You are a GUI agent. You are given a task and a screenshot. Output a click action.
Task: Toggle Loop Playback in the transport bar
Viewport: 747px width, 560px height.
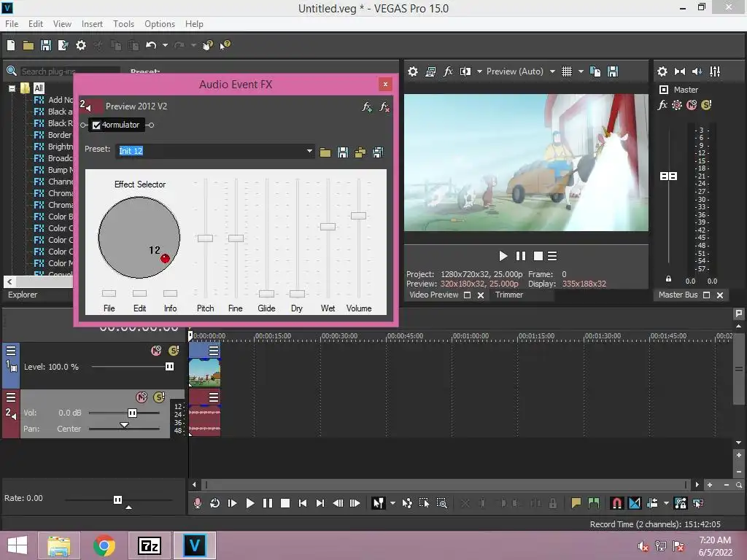point(215,503)
